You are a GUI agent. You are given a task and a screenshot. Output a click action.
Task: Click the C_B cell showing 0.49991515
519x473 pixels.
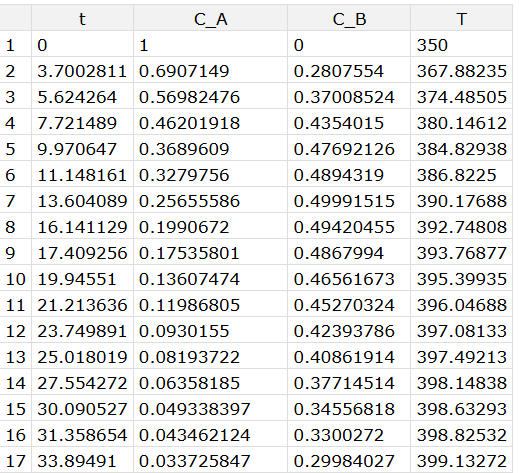tap(349, 200)
